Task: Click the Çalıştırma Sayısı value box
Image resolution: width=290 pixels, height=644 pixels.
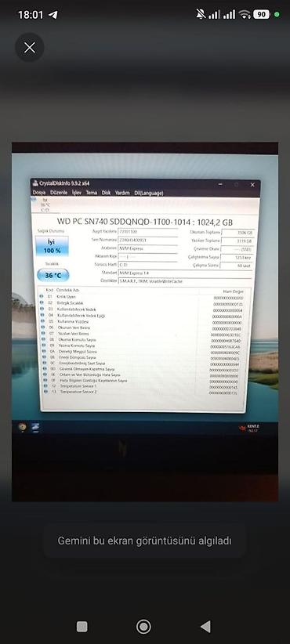Action: tap(237, 258)
